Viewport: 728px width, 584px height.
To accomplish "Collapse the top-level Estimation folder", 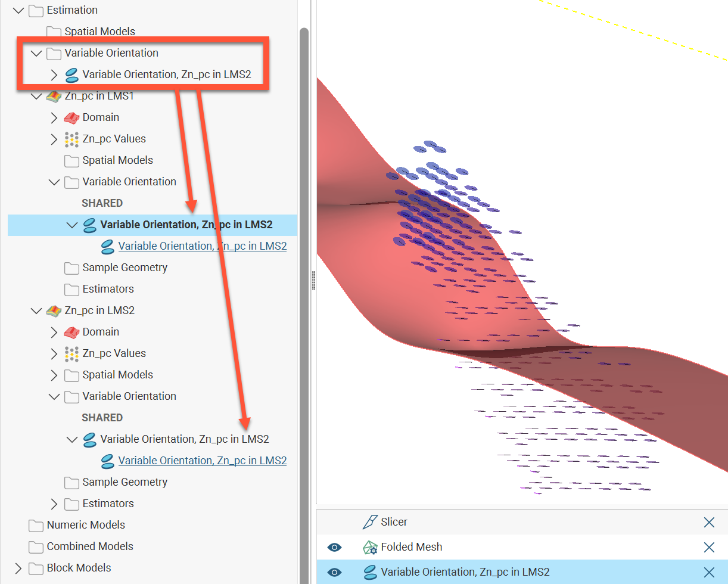I will click(x=18, y=10).
